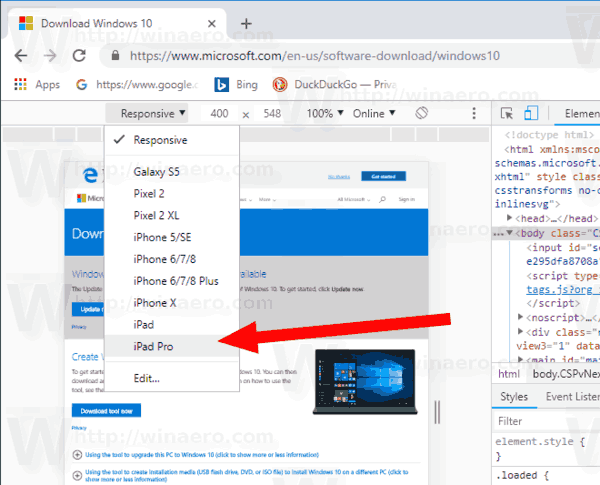Choose Pixel 2 XL device
This screenshot has height=485, width=600.
[172, 215]
